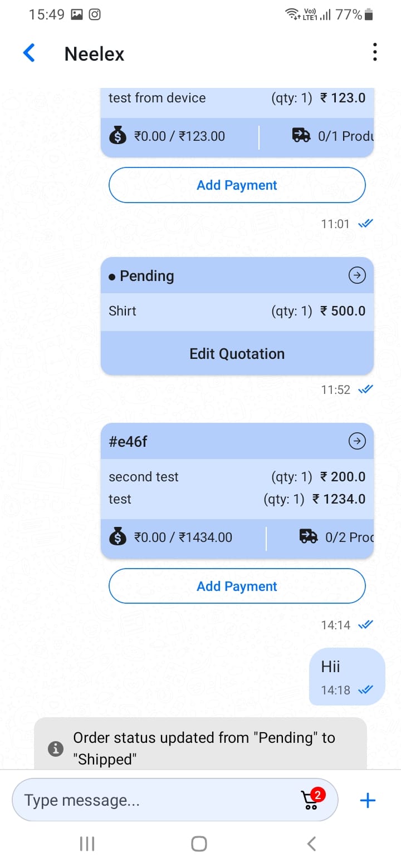
Task: Tap the blue plus attachment icon
Action: [368, 801]
